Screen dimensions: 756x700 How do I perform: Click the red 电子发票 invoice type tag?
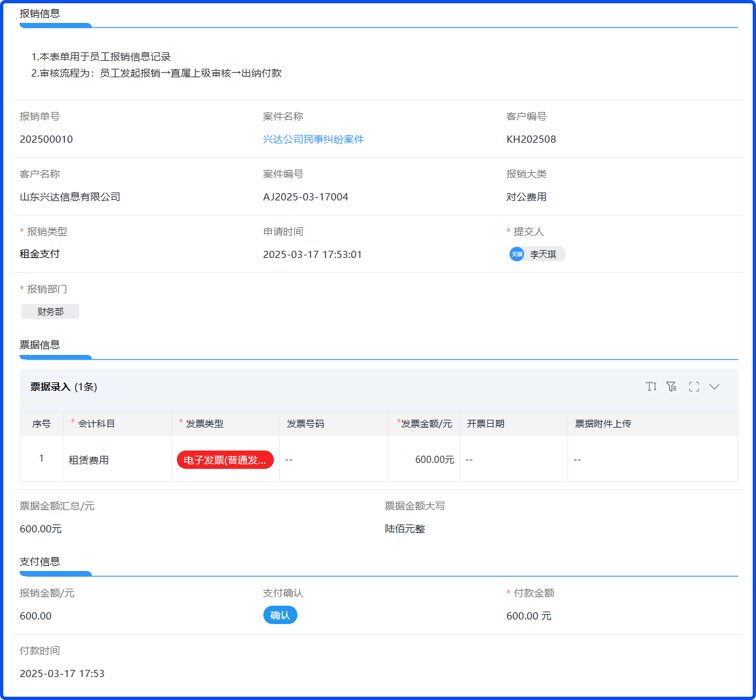pos(225,460)
